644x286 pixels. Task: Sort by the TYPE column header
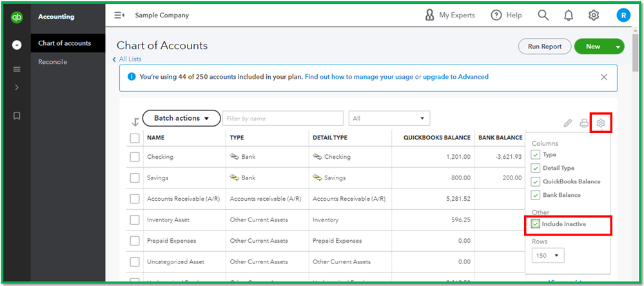click(x=237, y=138)
